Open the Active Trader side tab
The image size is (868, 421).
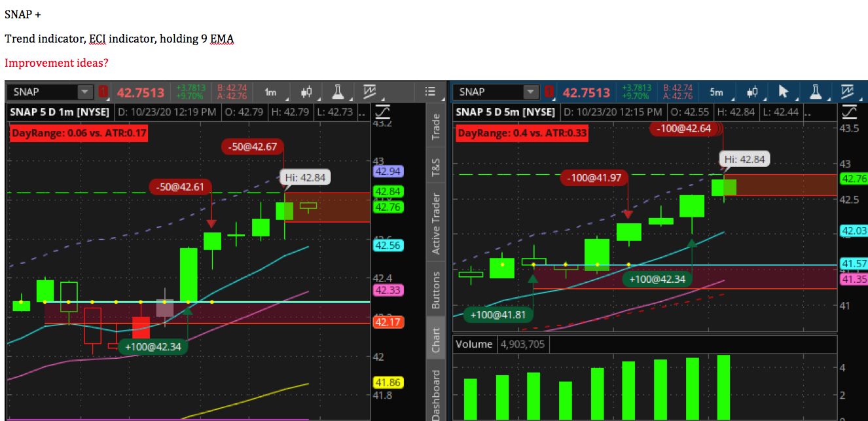pos(436,224)
